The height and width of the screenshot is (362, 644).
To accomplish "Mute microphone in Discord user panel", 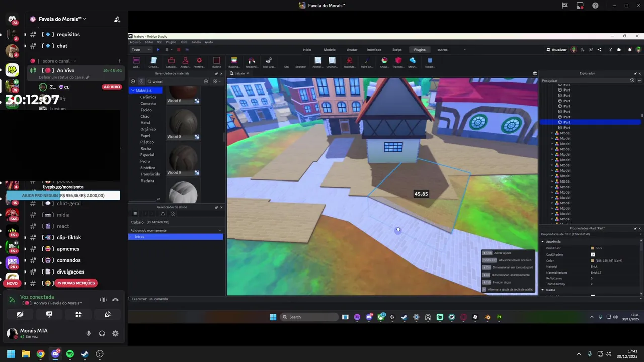I will tap(89, 333).
